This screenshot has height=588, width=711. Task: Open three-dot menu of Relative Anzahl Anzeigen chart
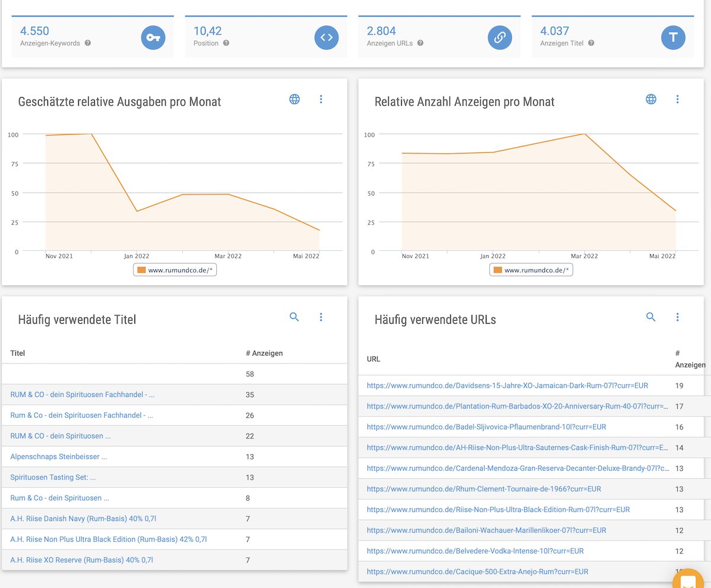pyautogui.click(x=678, y=99)
